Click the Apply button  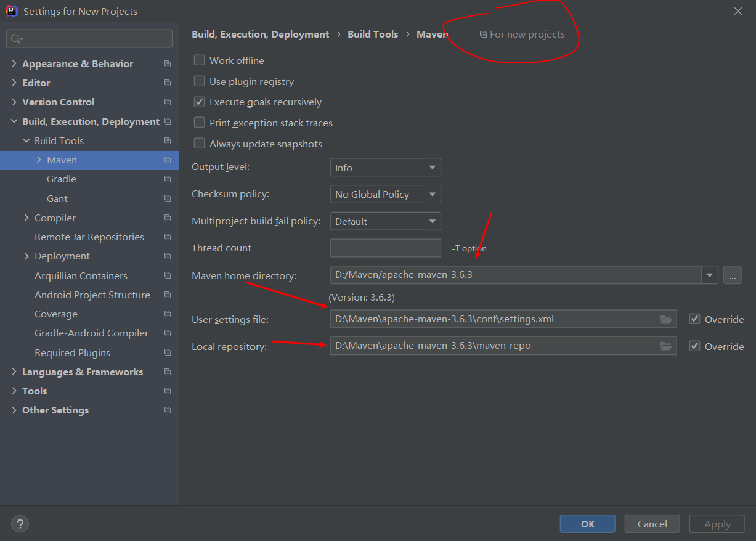click(x=717, y=524)
